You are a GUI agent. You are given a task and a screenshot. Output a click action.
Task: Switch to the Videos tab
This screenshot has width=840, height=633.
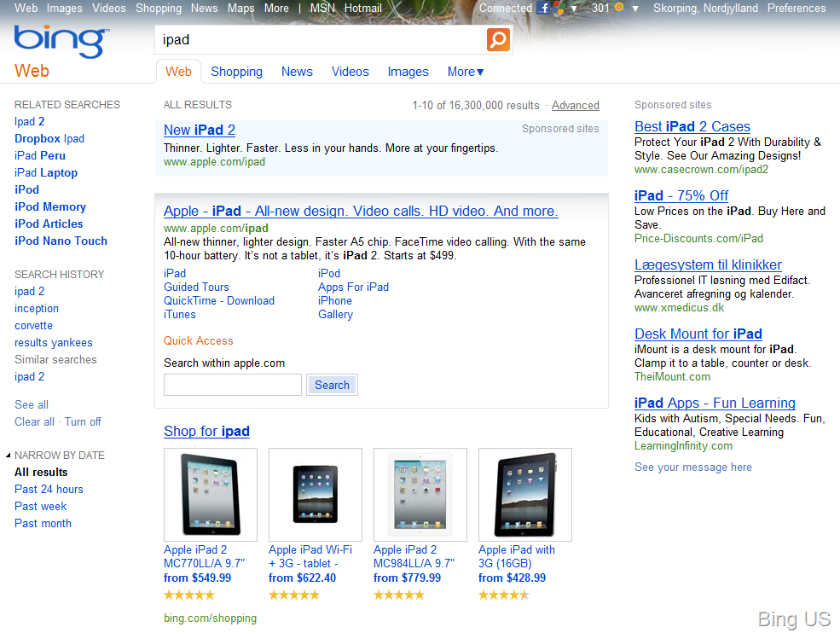click(x=350, y=72)
